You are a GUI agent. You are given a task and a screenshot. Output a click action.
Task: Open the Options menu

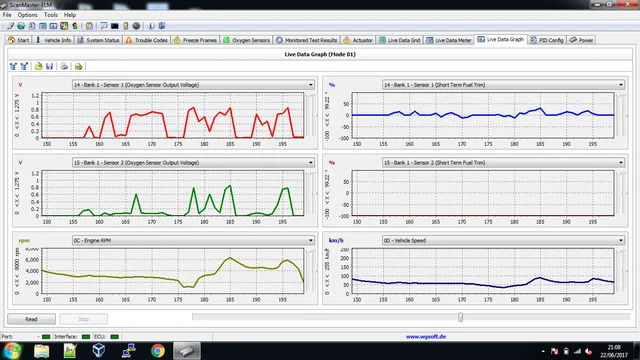(27, 15)
